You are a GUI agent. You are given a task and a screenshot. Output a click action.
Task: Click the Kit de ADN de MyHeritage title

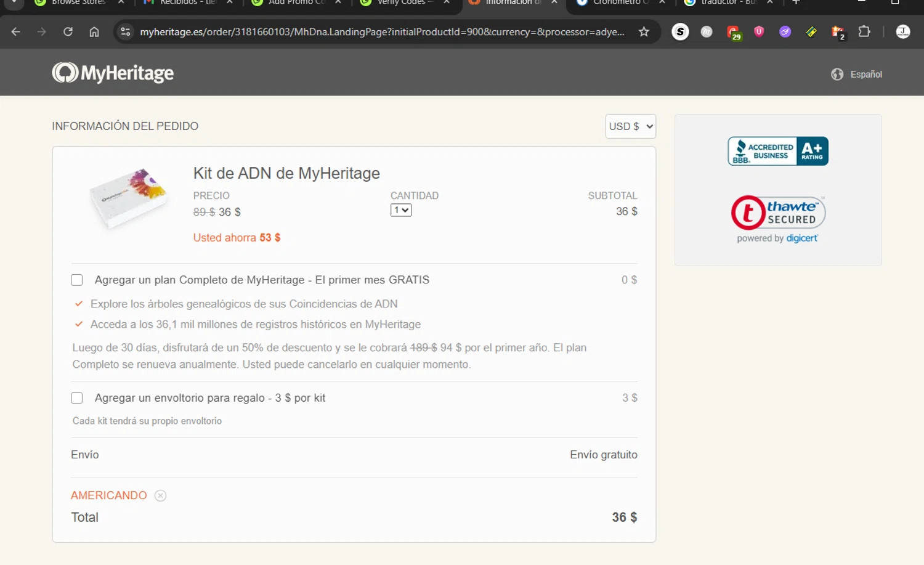tap(286, 173)
